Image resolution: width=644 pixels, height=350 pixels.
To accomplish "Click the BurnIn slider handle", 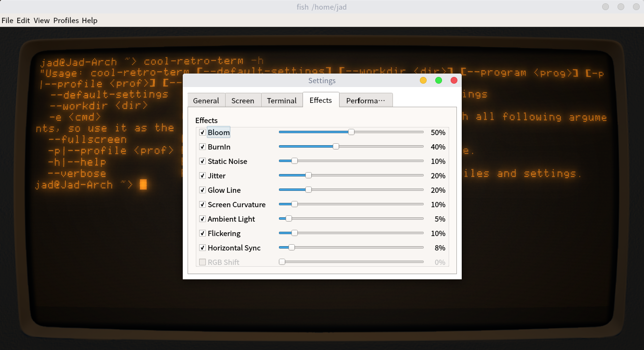I will tap(336, 147).
